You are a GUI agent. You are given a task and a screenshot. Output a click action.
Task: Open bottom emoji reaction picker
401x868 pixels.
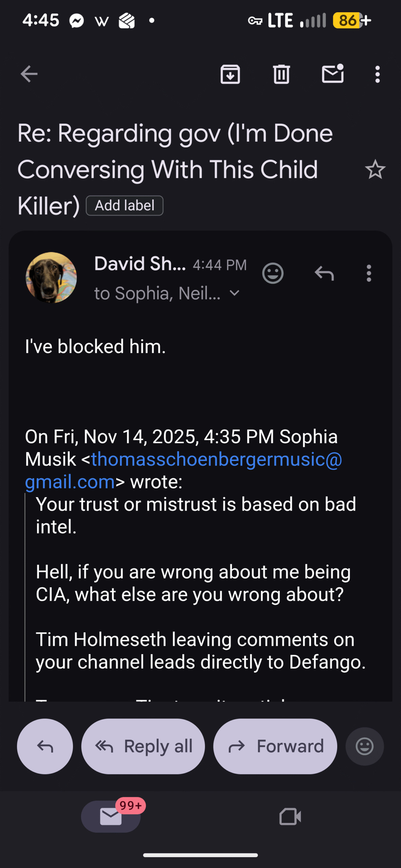[365, 746]
